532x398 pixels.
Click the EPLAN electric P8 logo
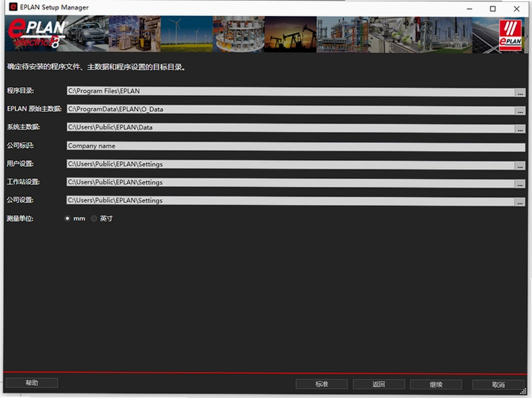(36, 34)
